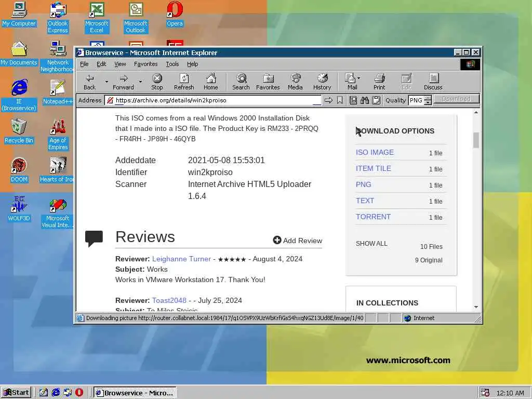532x399 pixels.
Task: Click Internet Explorer quick launch icon
Action: (x=56, y=393)
